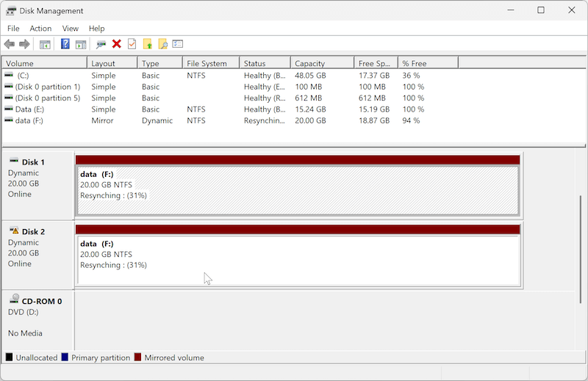This screenshot has height=381, width=588.
Task: Sort by the Volume column header
Action: [x=45, y=63]
